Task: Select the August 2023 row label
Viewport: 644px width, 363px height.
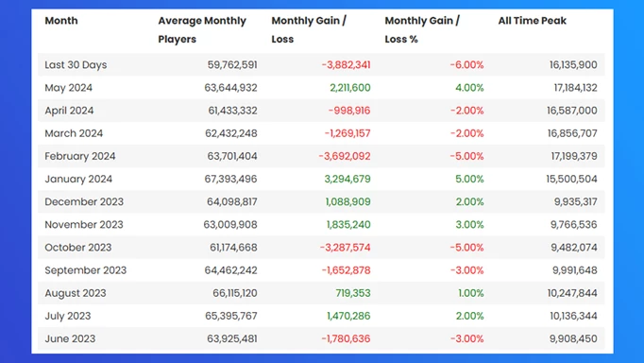Action: [76, 293]
